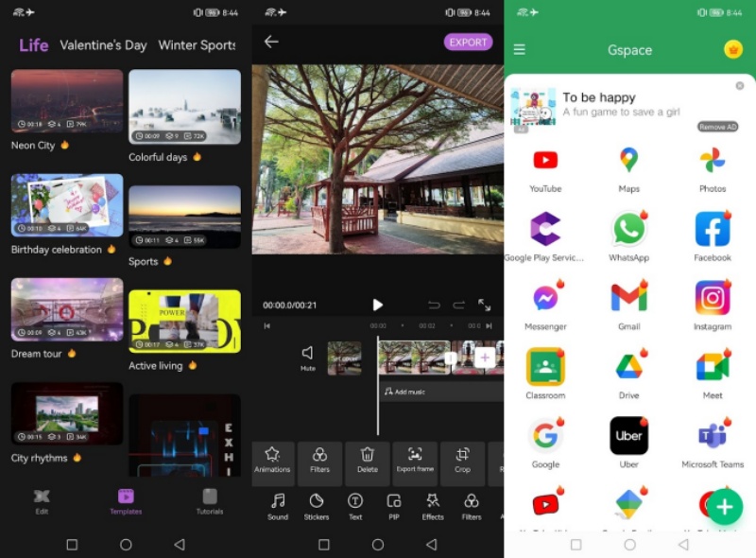Tap the EXPORT button
The height and width of the screenshot is (558, 756).
coord(468,42)
